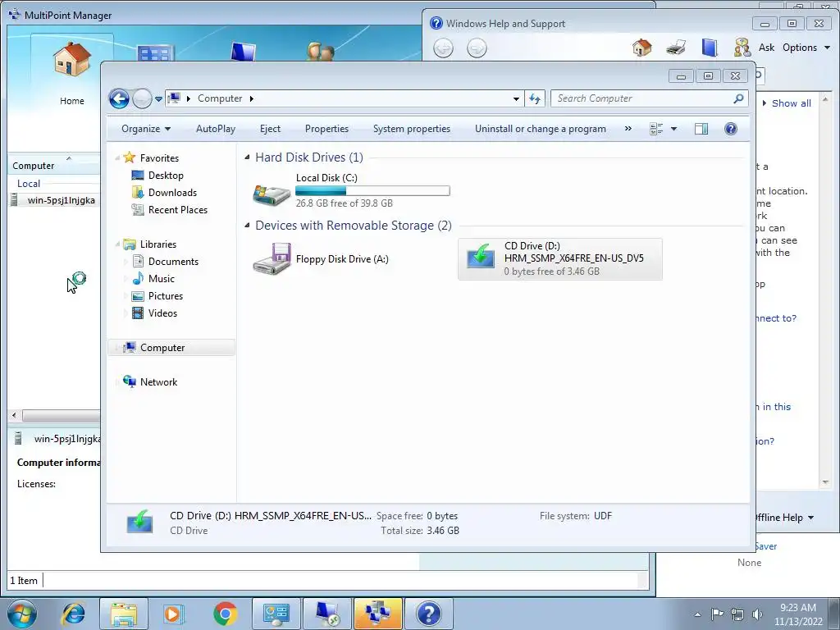Viewport: 840px width, 630px height.
Task: Click the volume speaker tray icon
Action: pos(757,614)
